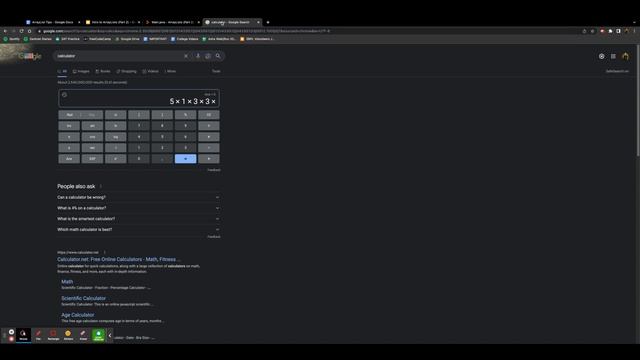This screenshot has width=640, height=360.
Task: Switch to ArrayList Tips Google Docs tab
Action: point(52,22)
